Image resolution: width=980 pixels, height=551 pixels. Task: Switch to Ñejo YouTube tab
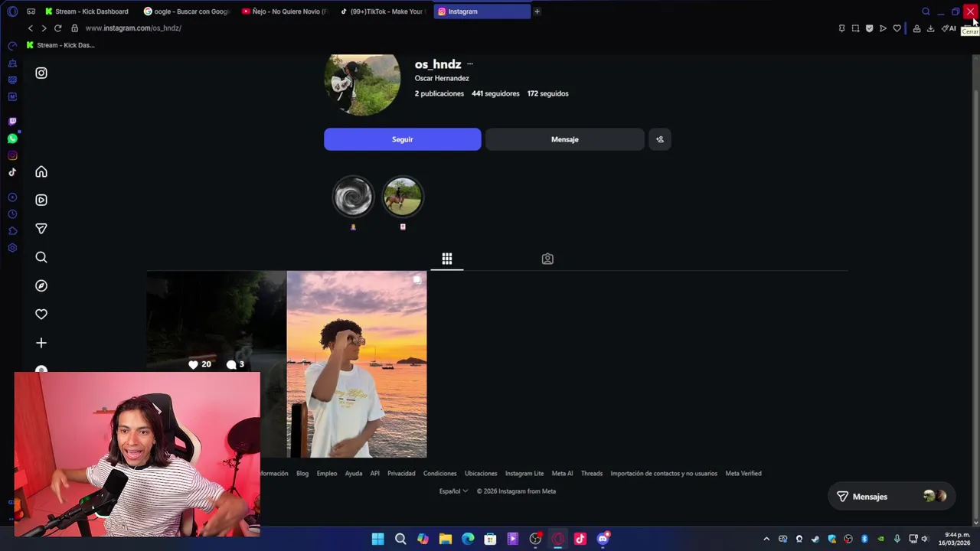[x=284, y=11]
